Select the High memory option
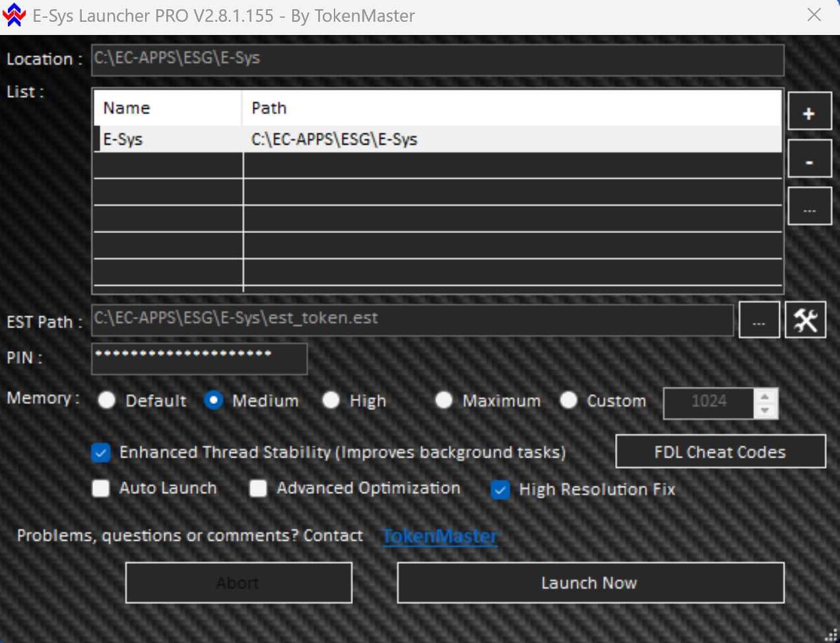 (x=331, y=401)
